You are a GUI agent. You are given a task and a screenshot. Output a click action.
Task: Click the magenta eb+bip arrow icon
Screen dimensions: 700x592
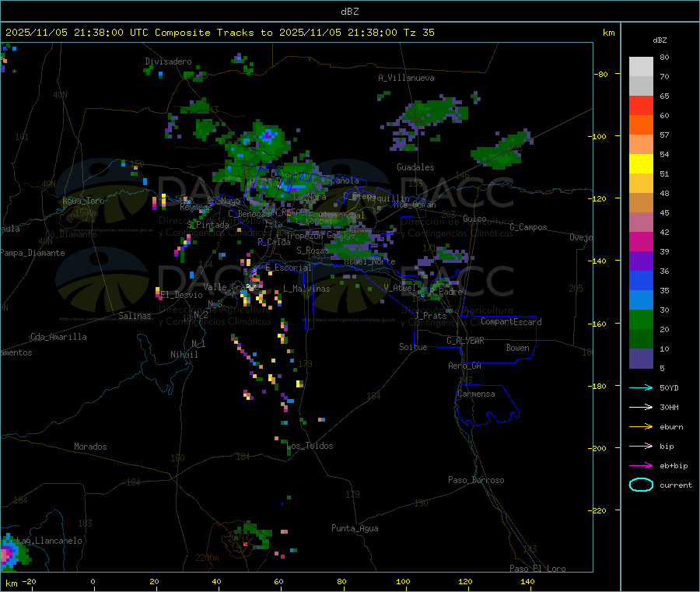pyautogui.click(x=641, y=466)
